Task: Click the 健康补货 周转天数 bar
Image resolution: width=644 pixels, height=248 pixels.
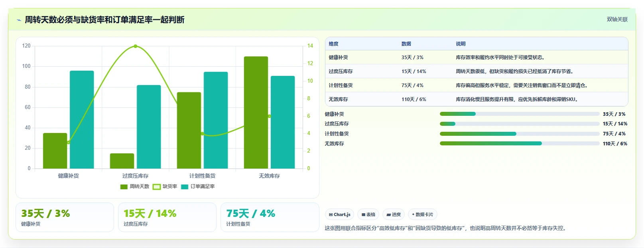Action: [x=55, y=151]
